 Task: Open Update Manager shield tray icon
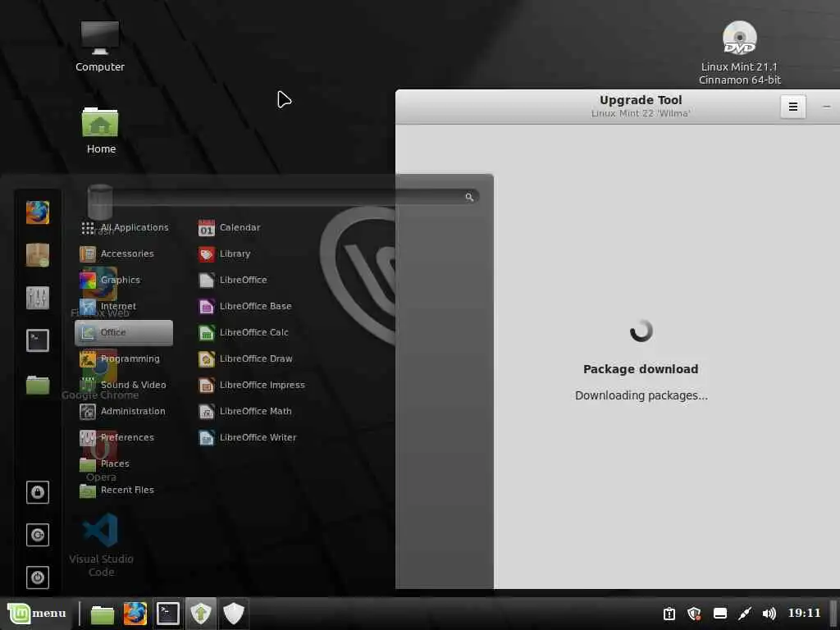tap(694, 614)
